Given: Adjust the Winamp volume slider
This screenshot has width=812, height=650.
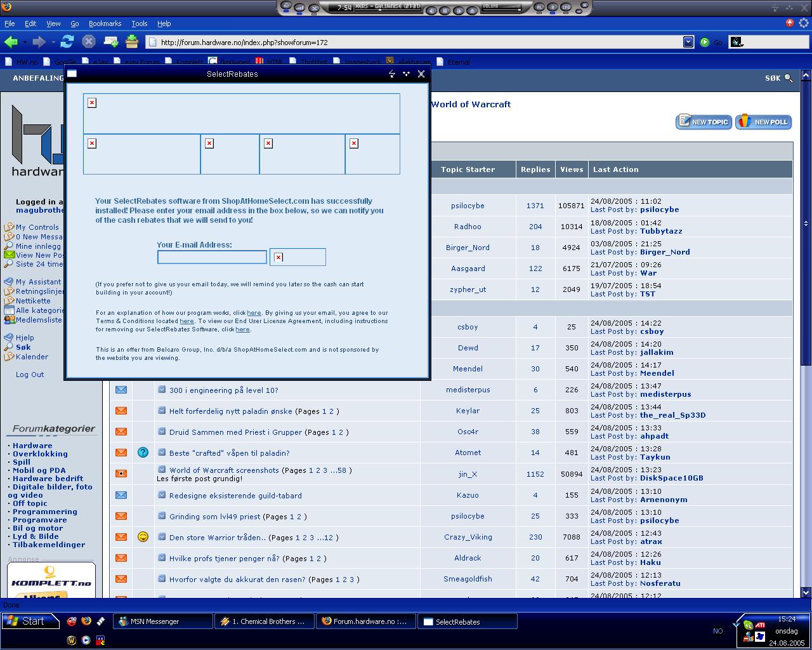Looking at the screenshot, I should (x=502, y=10).
